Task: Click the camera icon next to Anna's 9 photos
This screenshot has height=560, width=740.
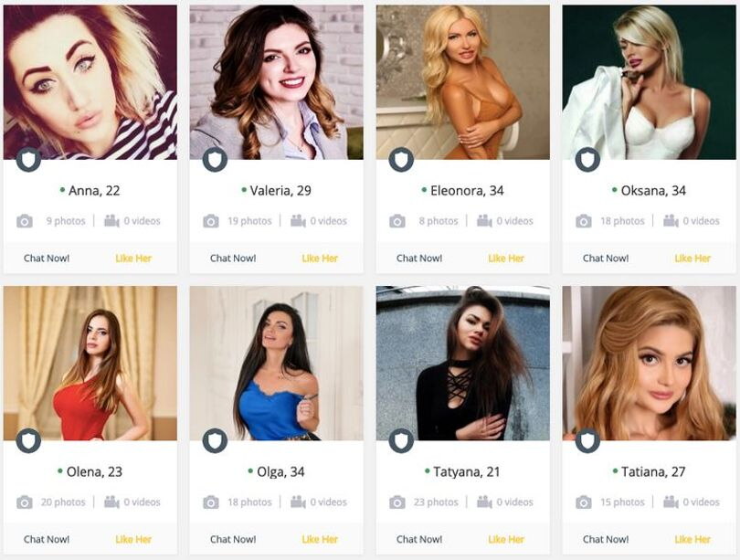Action: coord(25,221)
